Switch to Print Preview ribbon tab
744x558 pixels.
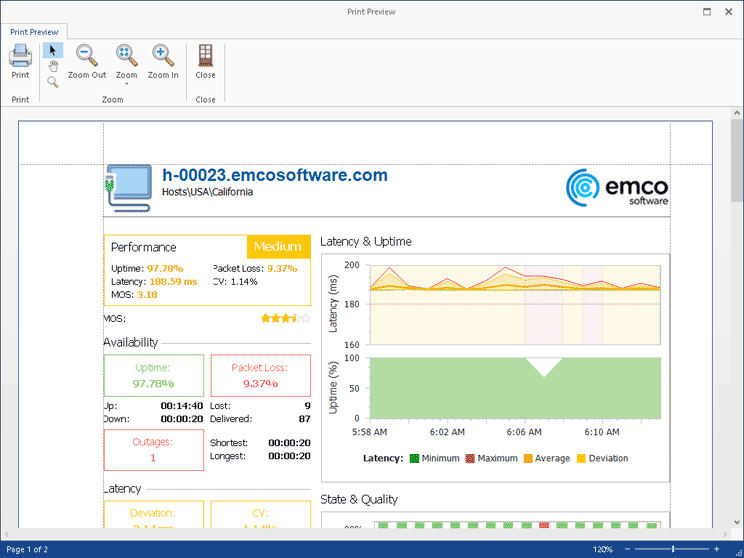(34, 32)
